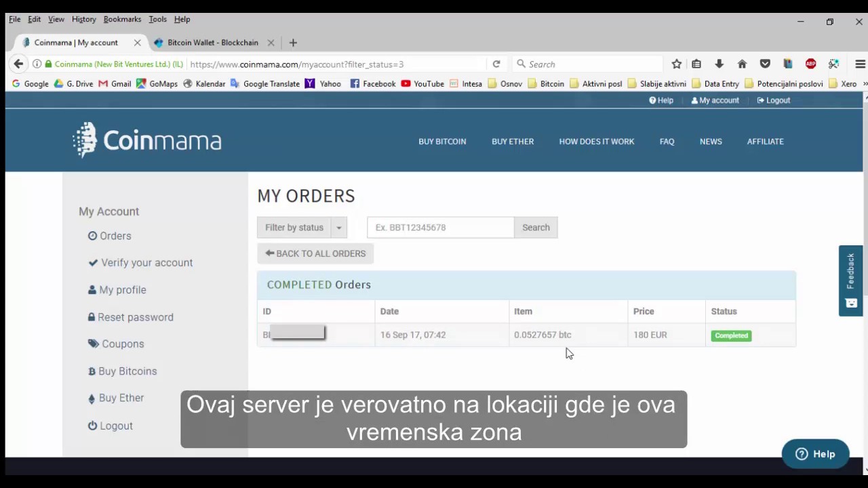Click the Adblock Plus icon

[x=810, y=64]
